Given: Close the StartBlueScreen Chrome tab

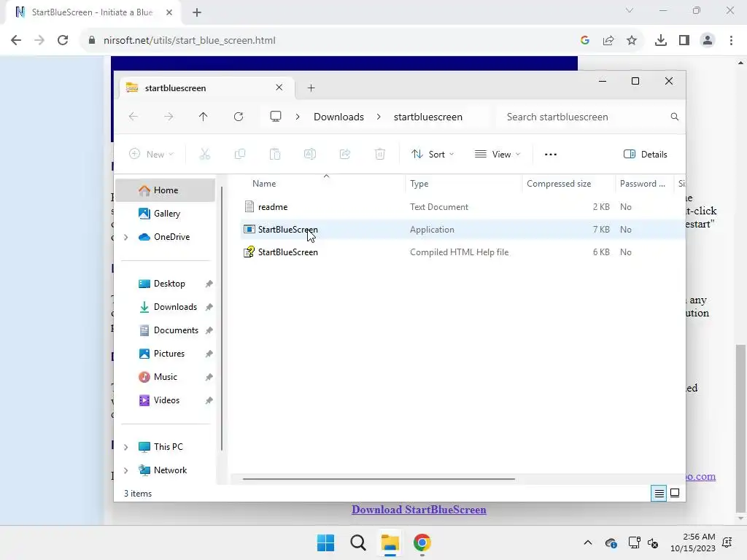Looking at the screenshot, I should pos(169,12).
